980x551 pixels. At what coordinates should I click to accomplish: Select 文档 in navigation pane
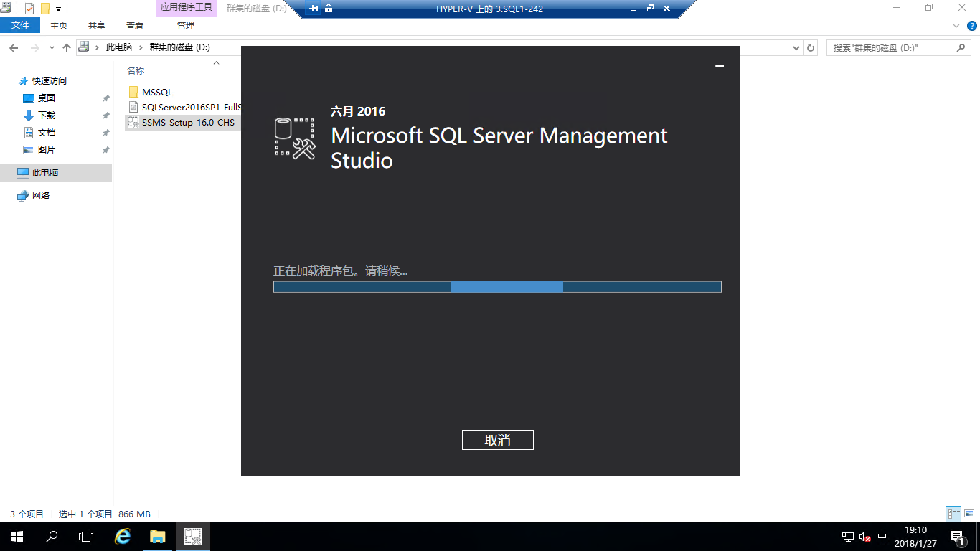(x=47, y=133)
